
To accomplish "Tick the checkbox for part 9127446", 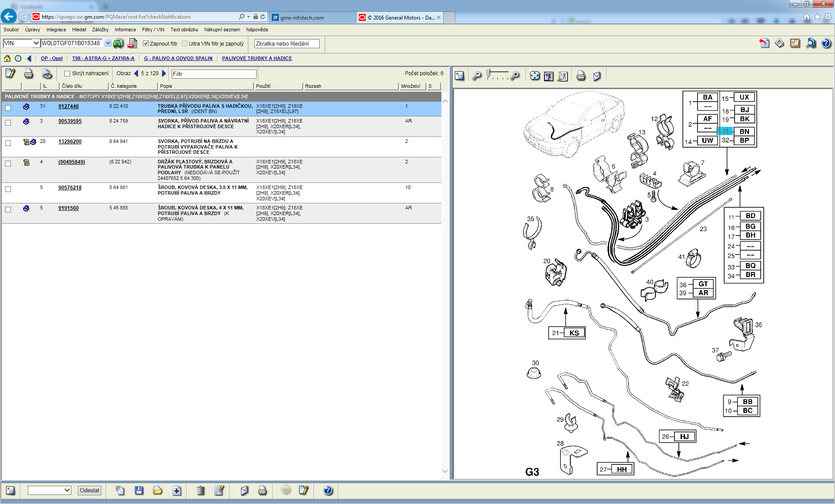I will (x=8, y=108).
